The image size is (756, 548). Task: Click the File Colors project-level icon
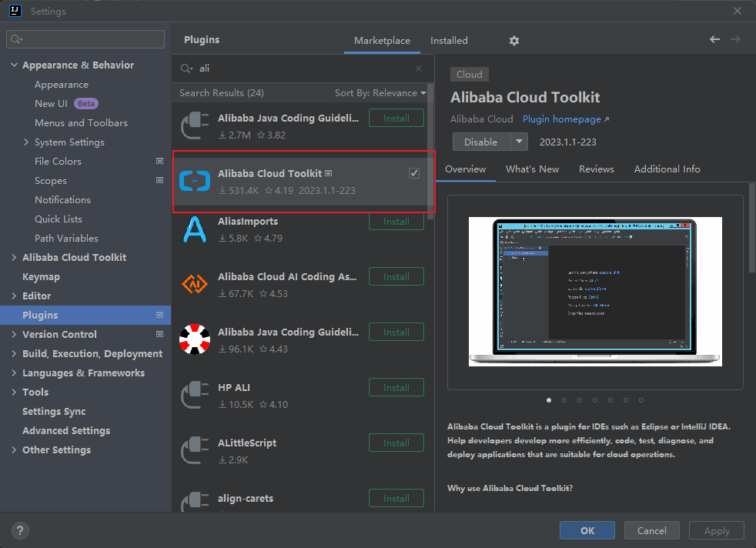click(x=159, y=161)
